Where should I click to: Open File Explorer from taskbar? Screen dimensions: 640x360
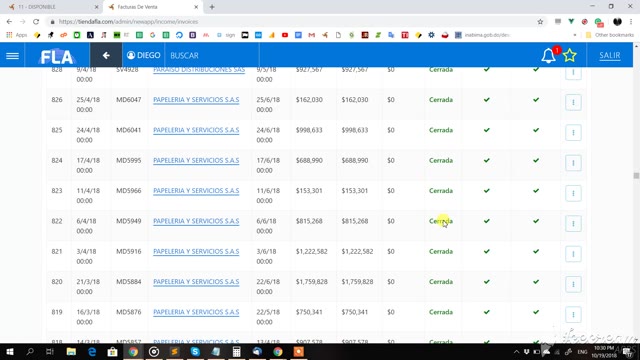click(x=71, y=351)
